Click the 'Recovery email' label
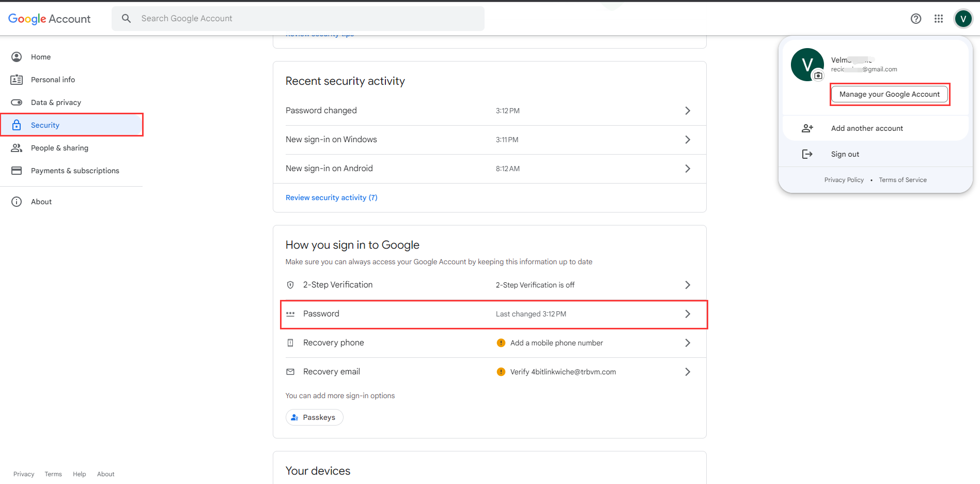Image resolution: width=980 pixels, height=484 pixels. point(332,372)
